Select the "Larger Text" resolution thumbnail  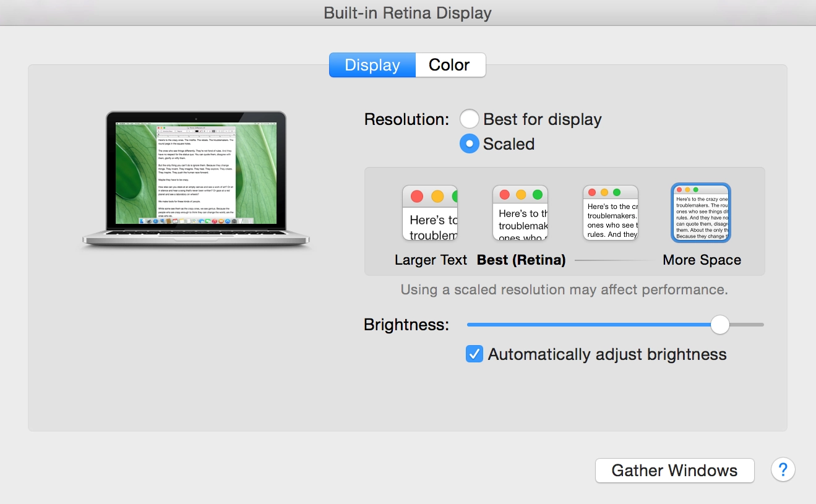[x=429, y=213]
